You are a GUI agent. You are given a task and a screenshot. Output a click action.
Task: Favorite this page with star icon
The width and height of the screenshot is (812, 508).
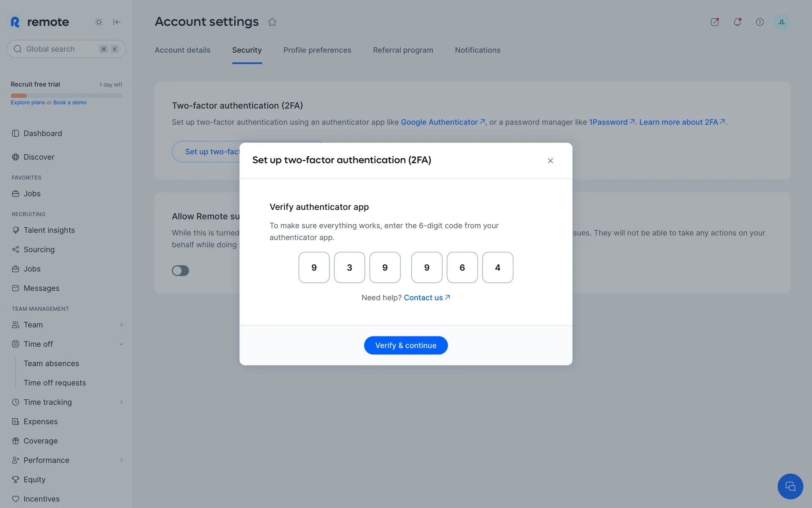(x=272, y=22)
